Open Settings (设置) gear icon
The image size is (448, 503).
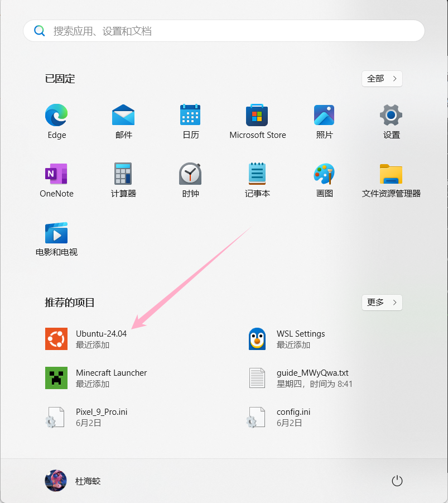tap(391, 115)
